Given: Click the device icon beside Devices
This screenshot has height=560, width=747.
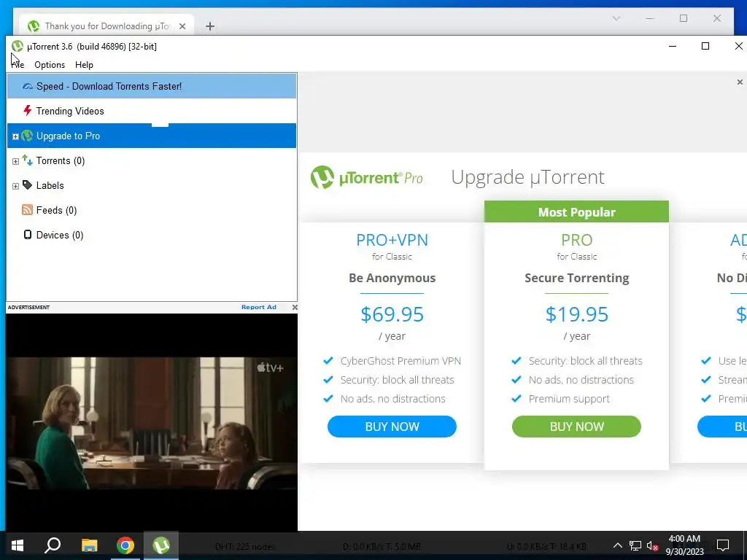Looking at the screenshot, I should [28, 235].
